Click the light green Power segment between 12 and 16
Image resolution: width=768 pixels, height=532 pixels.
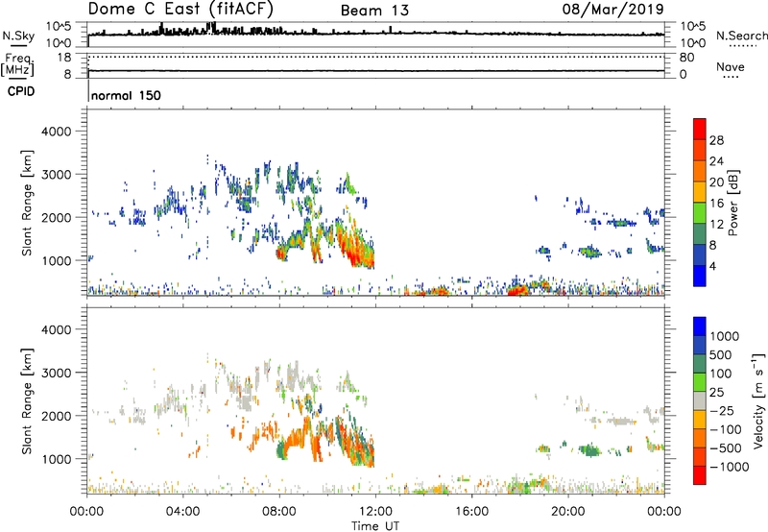[700, 212]
